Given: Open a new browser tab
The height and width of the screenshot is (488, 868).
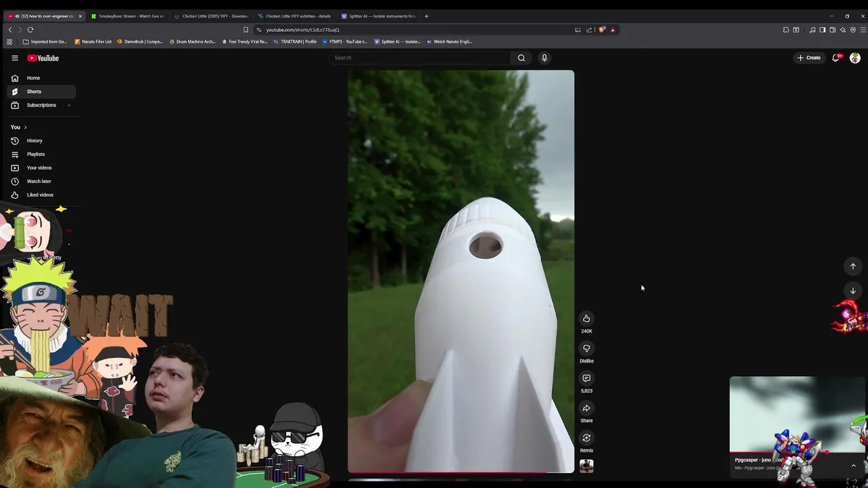Looking at the screenshot, I should (427, 16).
